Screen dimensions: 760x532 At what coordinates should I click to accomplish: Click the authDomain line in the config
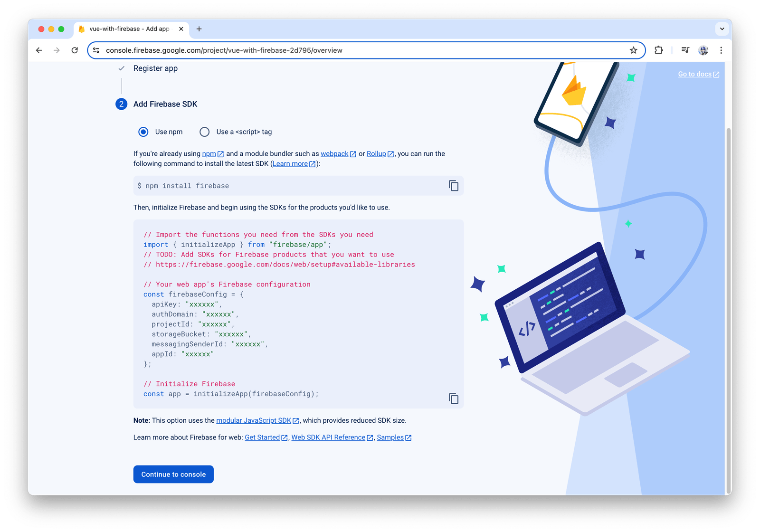(x=195, y=314)
